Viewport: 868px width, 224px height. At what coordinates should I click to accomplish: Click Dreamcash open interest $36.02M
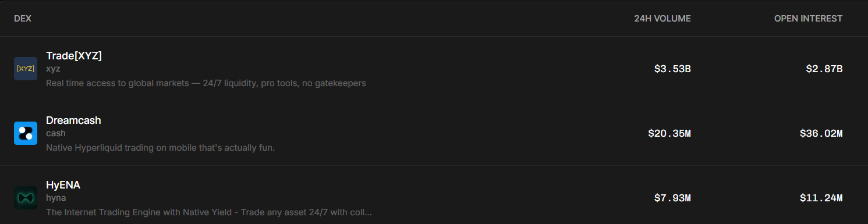[821, 133]
